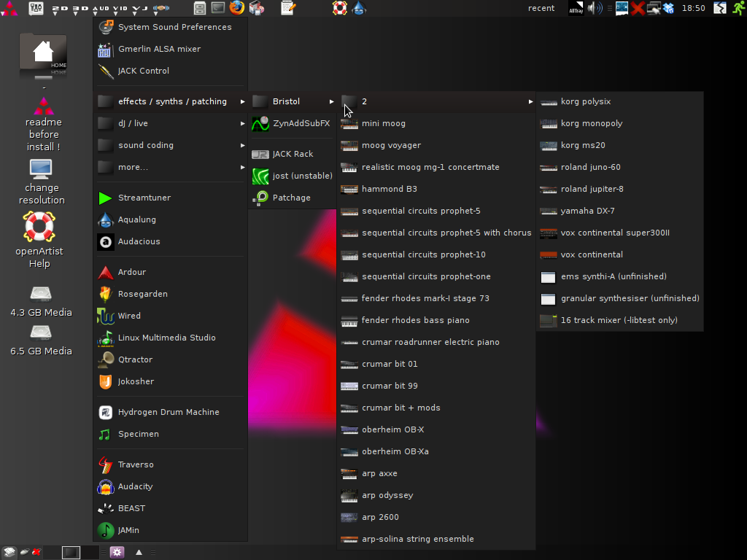The width and height of the screenshot is (747, 560).
Task: Click the 18:50 clock
Action: pyautogui.click(x=693, y=8)
